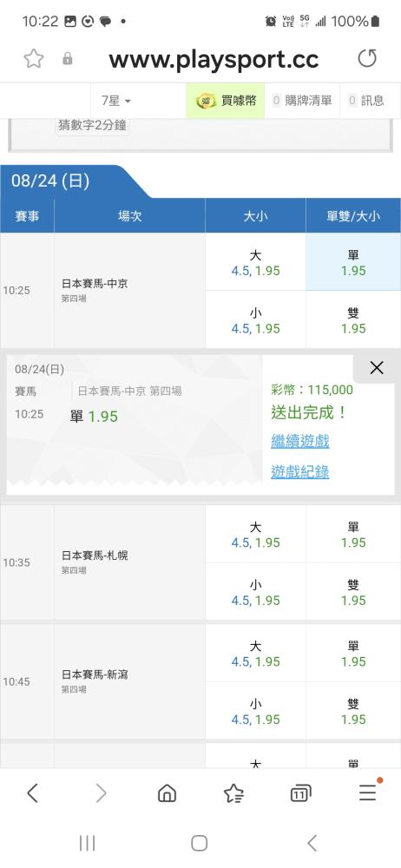The width and height of the screenshot is (401, 868).
Task: Open the browser bookmarks list icon
Action: tap(233, 793)
